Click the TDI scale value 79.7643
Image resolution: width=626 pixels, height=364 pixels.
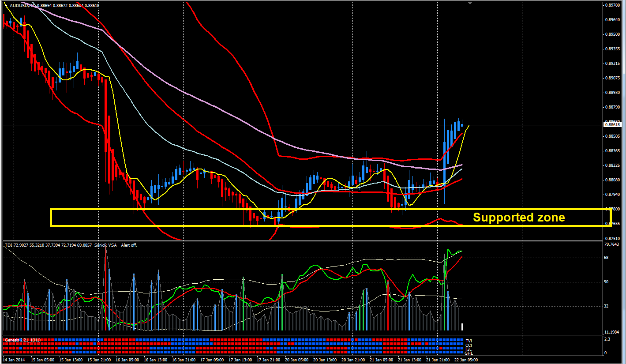coord(611,244)
